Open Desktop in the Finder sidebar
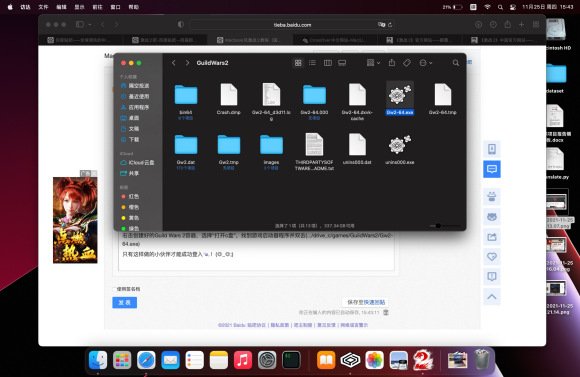 point(130,118)
